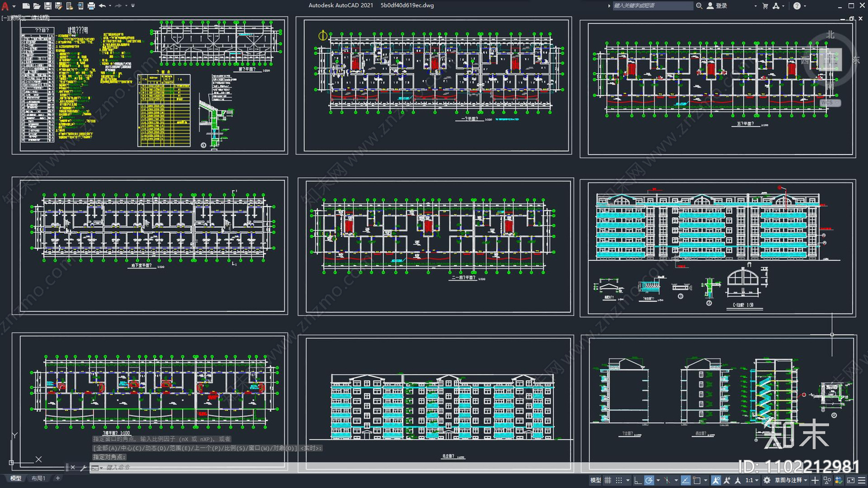Redo the last undone action
This screenshot has width=868, height=488.
118,6
